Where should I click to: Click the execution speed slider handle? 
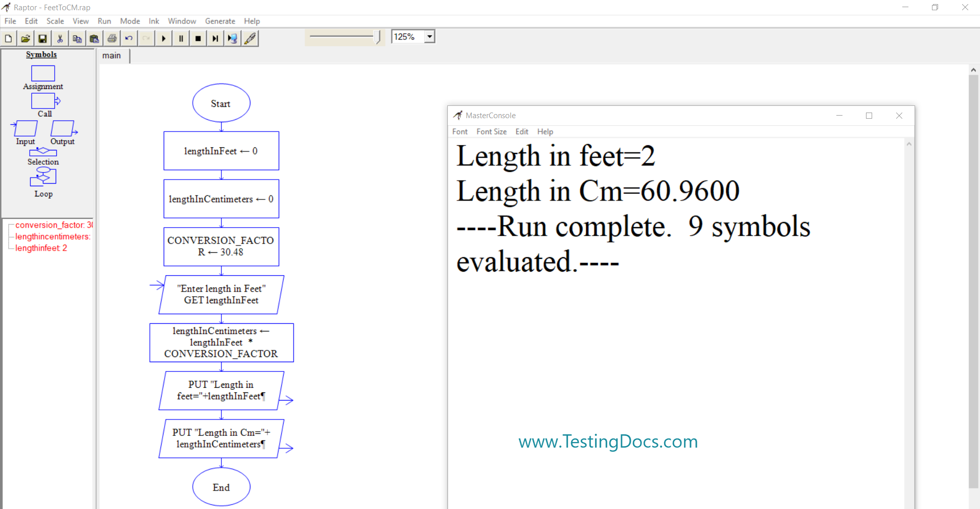(378, 37)
